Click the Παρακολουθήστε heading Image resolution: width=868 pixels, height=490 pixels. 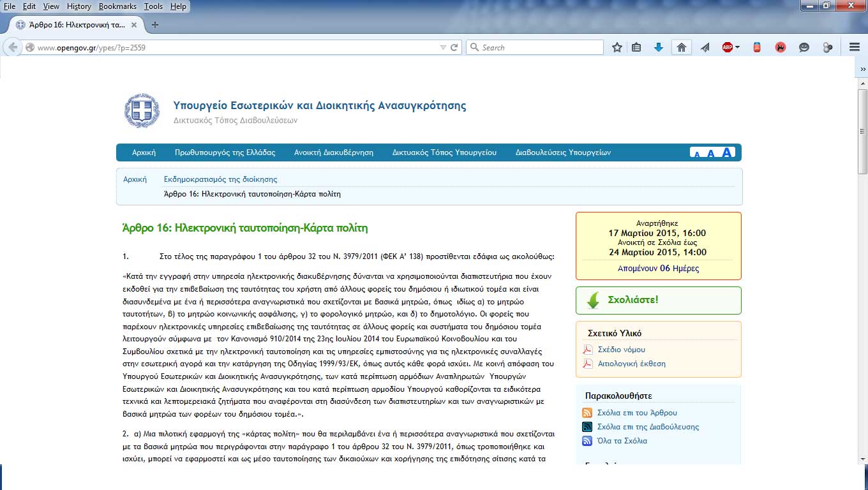618,396
